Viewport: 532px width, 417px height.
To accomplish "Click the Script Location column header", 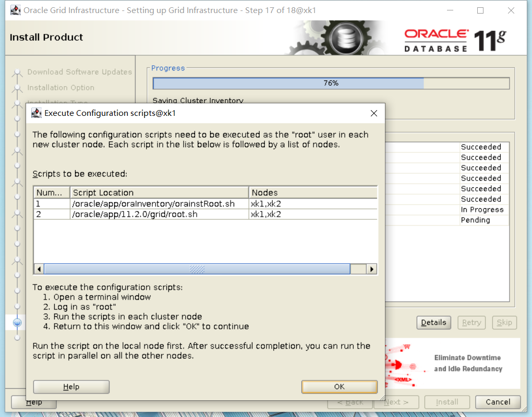I will 160,193.
